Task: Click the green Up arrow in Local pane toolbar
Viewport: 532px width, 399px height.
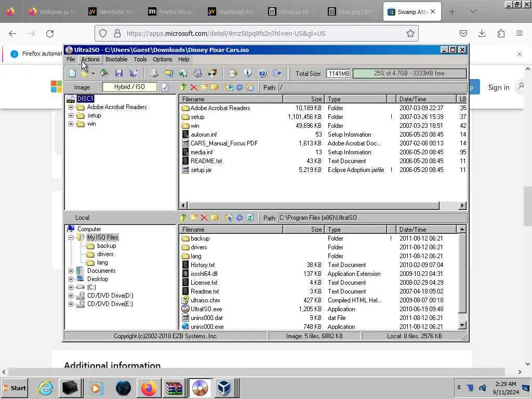Action: coord(183,218)
